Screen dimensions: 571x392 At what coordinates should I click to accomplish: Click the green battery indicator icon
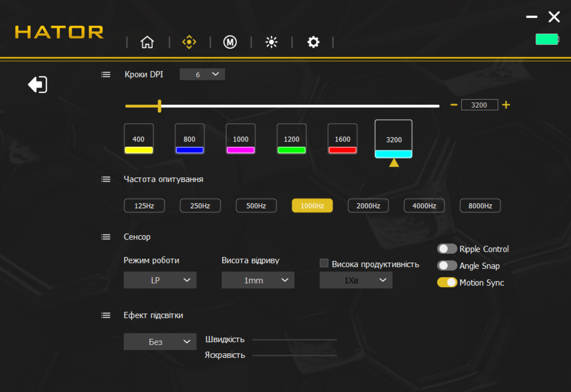[547, 39]
